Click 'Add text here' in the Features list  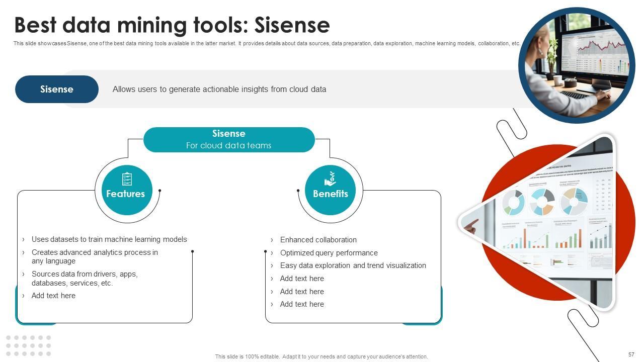pos(53,296)
